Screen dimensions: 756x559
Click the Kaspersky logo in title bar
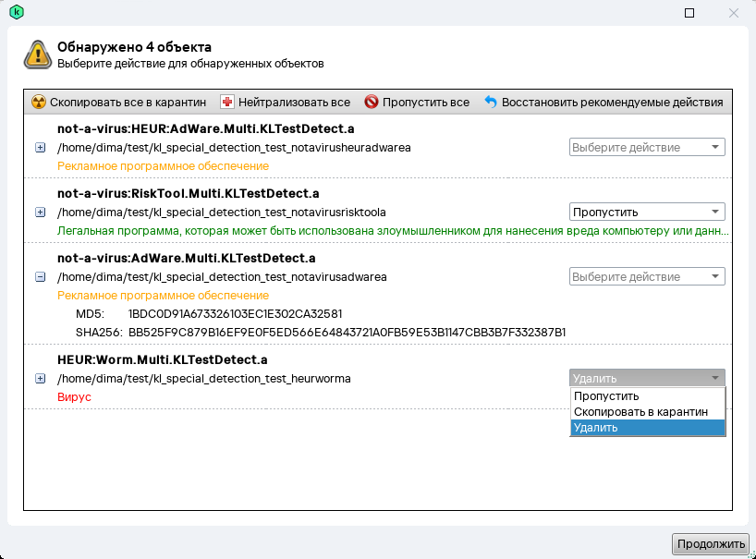tap(16, 13)
